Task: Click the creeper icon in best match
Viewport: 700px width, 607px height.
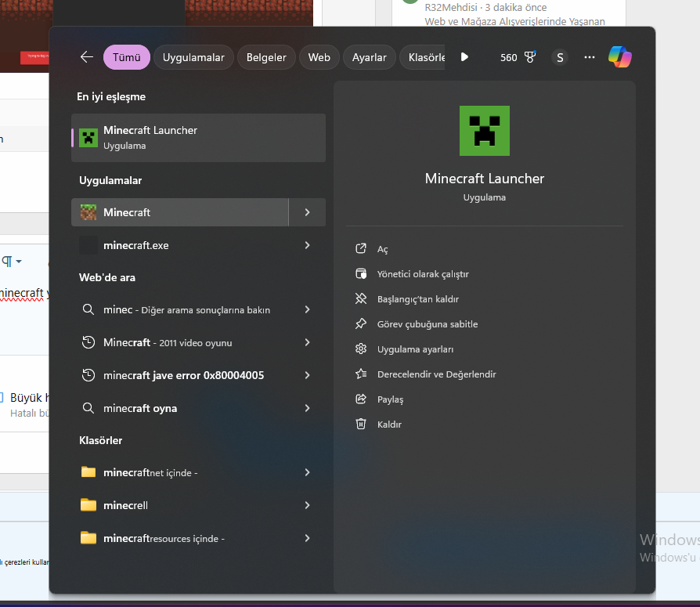Action: coord(88,138)
